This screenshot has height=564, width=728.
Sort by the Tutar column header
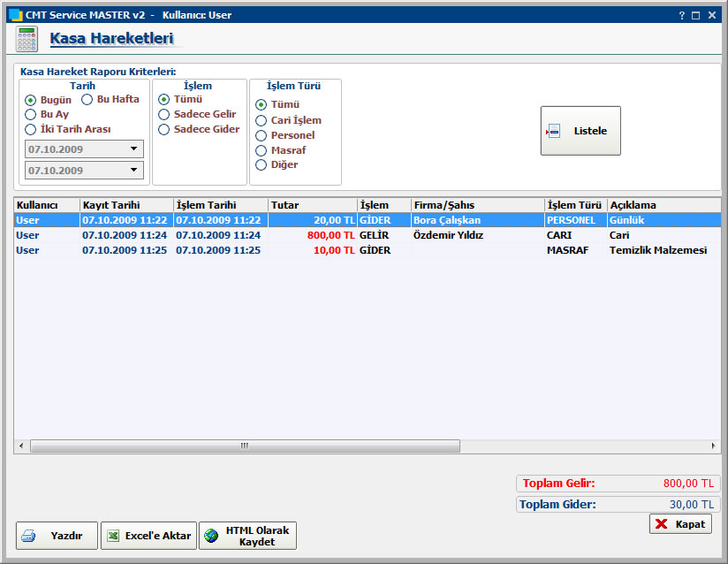pyautogui.click(x=312, y=205)
